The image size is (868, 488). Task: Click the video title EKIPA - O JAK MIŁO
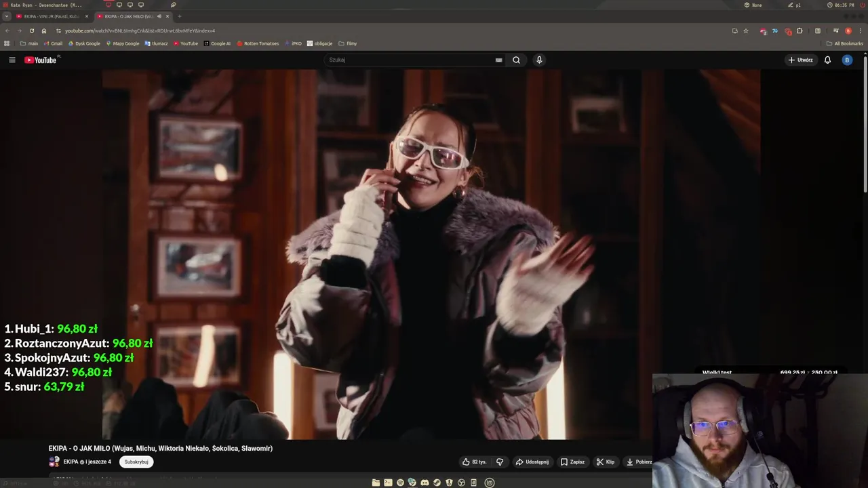(160, 448)
